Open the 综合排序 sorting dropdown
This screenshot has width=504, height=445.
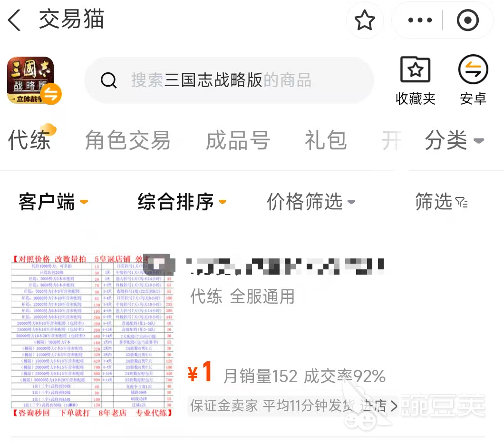(x=182, y=202)
